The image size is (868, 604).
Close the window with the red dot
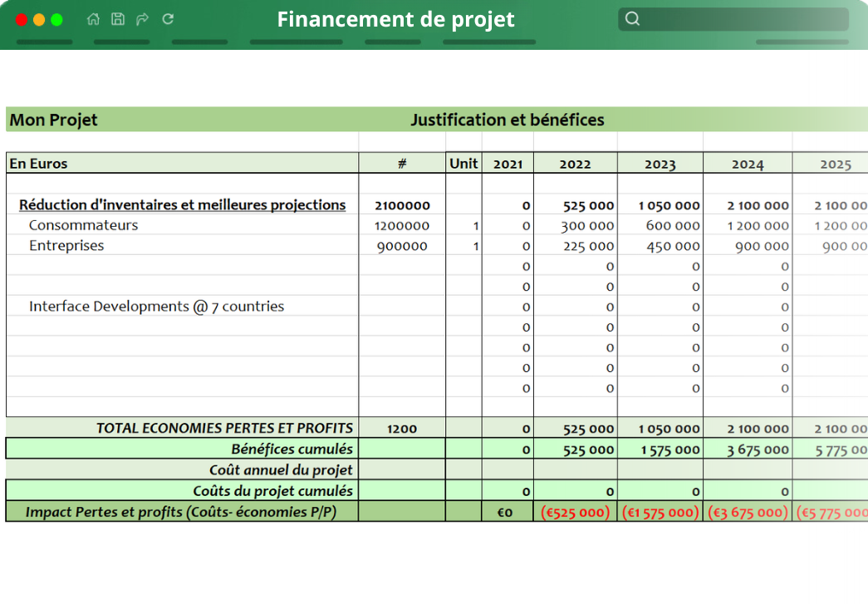pos(22,20)
